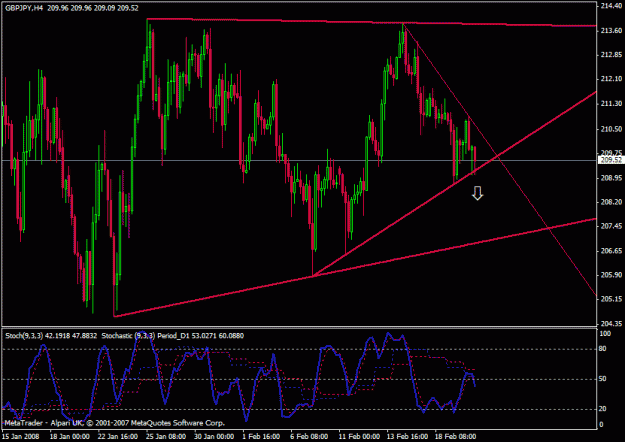
Task: Select the 22 Jan 16:00 time label
Action: point(118,436)
